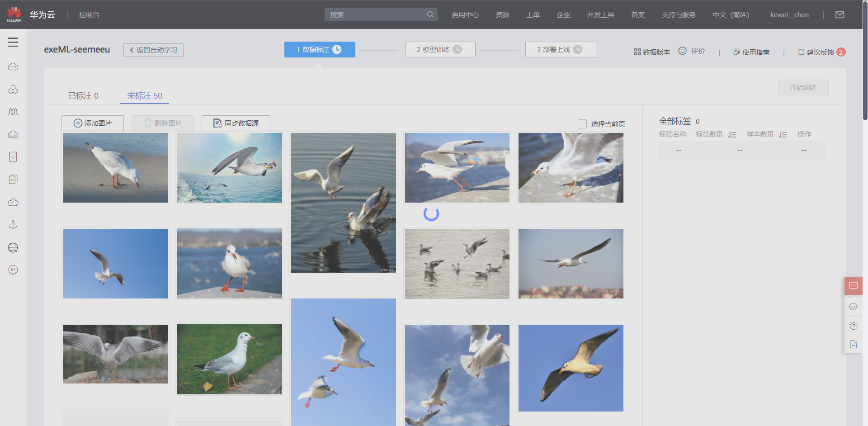Open 工单 menu
Screen dimensions: 868x426
[533, 15]
